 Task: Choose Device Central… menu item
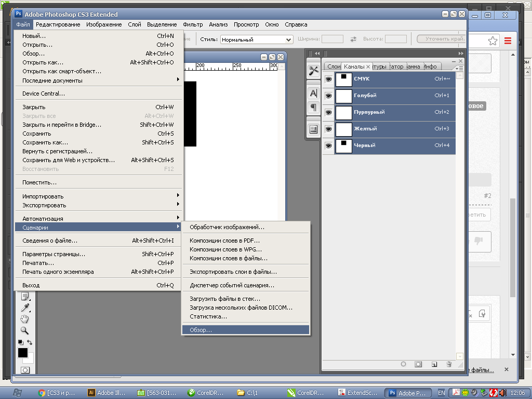pos(98,94)
